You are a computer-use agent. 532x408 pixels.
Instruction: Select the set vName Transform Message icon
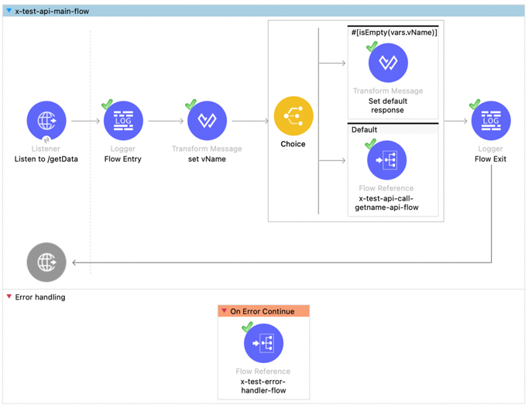207,121
